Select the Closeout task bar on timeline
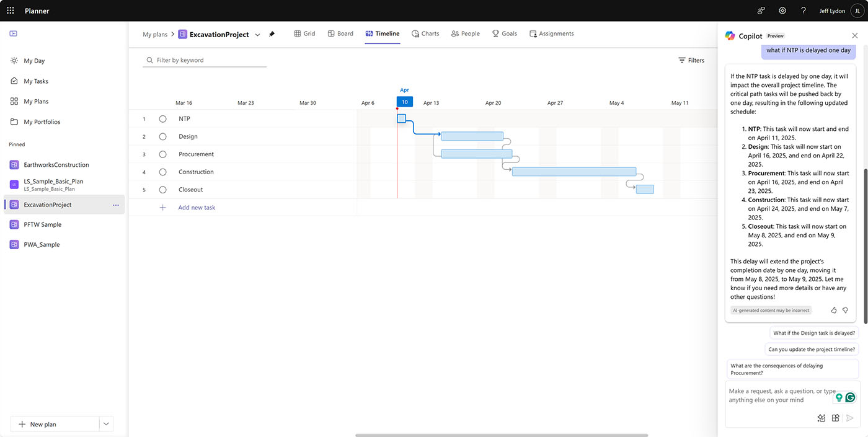Screen dimensions: 868x437 click(645, 190)
